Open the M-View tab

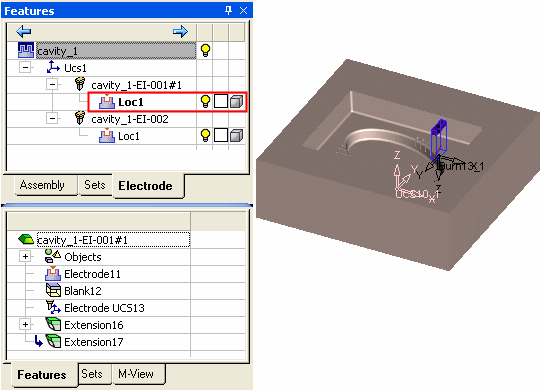pos(136,374)
